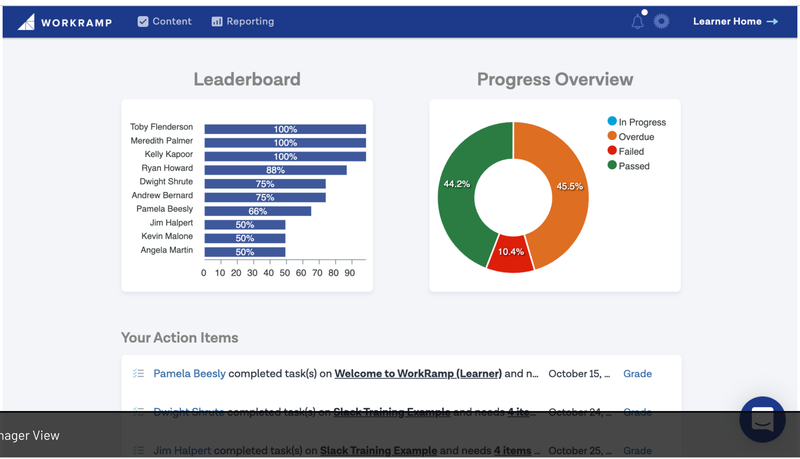This screenshot has height=459, width=800.
Task: Click the checklist icon beside Pamela Beesly
Action: [x=138, y=373]
